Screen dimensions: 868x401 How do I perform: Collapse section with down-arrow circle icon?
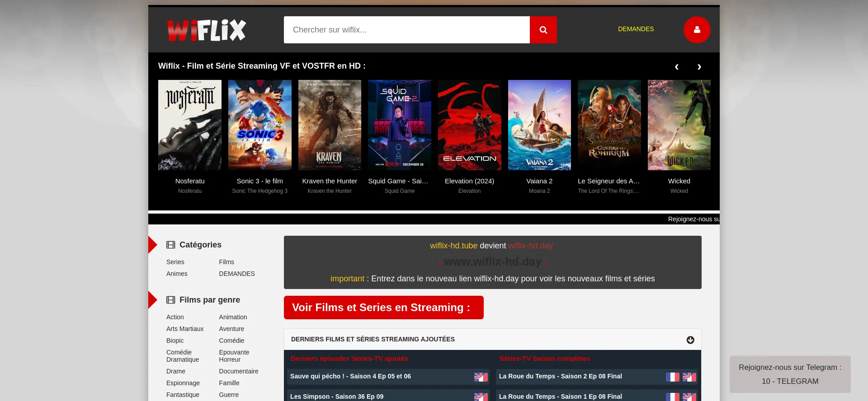click(x=690, y=340)
